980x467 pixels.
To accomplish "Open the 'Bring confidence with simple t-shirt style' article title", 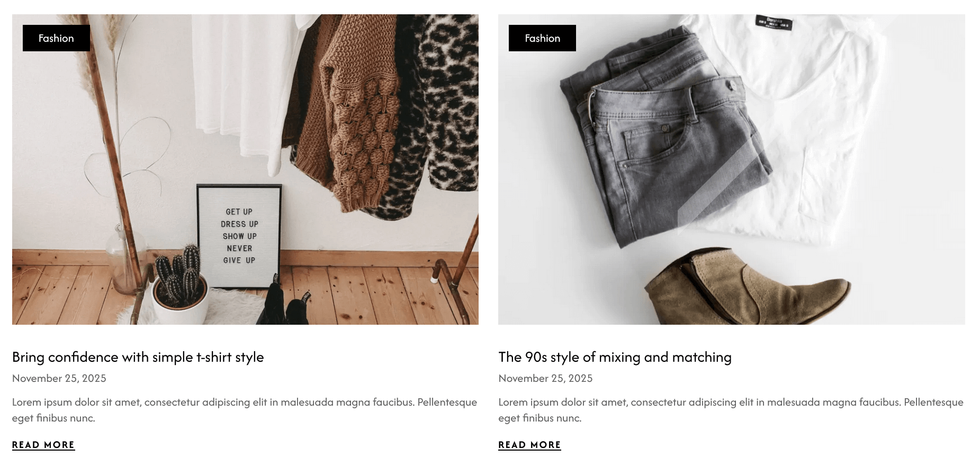I will (x=138, y=357).
